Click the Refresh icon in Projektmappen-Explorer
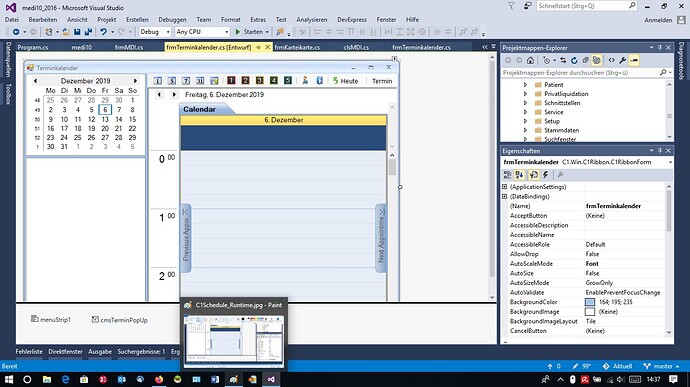 point(574,60)
